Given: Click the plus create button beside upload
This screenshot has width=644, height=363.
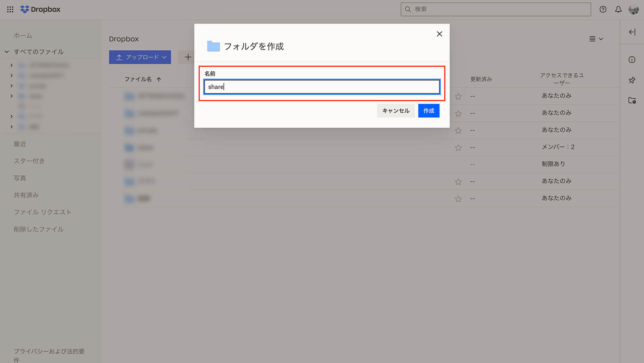Looking at the screenshot, I should pyautogui.click(x=188, y=57).
